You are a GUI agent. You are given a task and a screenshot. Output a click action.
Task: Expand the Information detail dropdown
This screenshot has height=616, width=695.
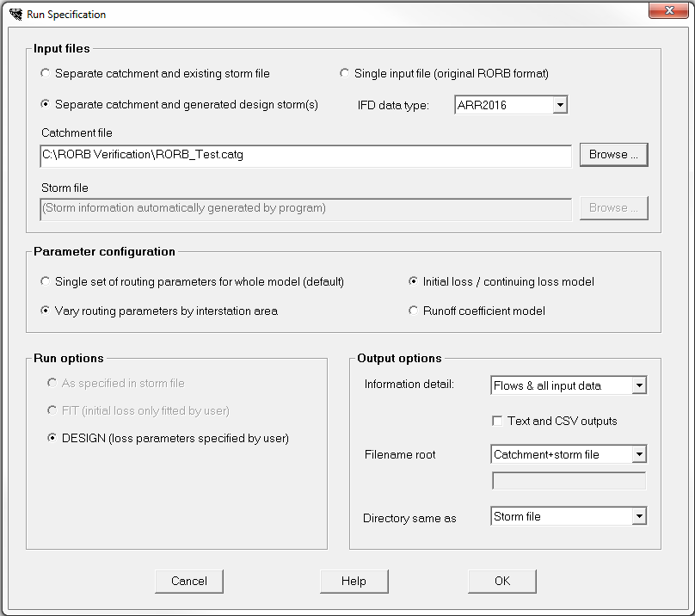(637, 385)
